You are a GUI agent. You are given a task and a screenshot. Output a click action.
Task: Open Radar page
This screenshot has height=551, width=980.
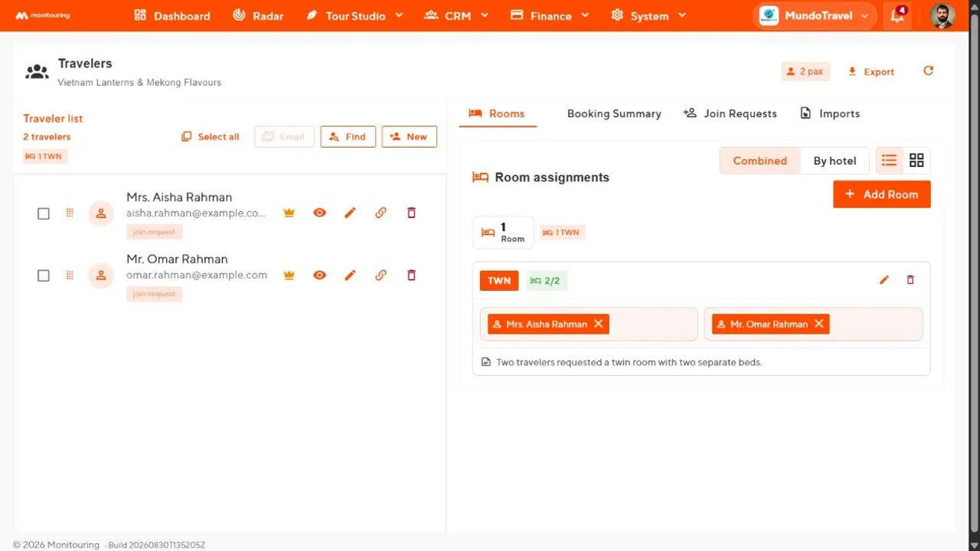(258, 15)
